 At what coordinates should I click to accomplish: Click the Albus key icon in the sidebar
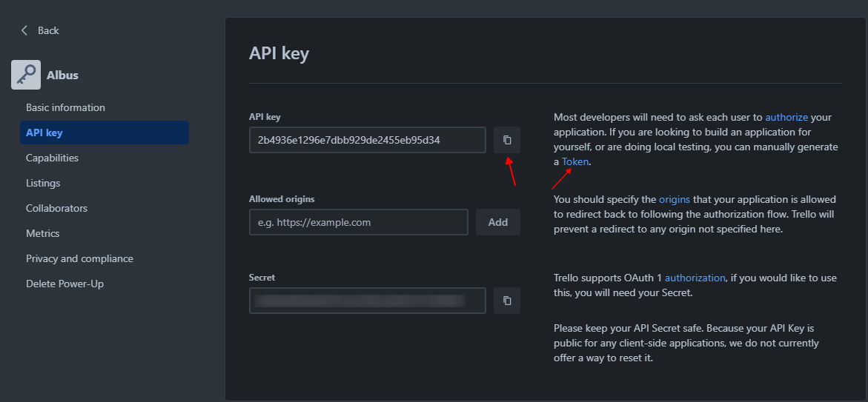pos(26,75)
